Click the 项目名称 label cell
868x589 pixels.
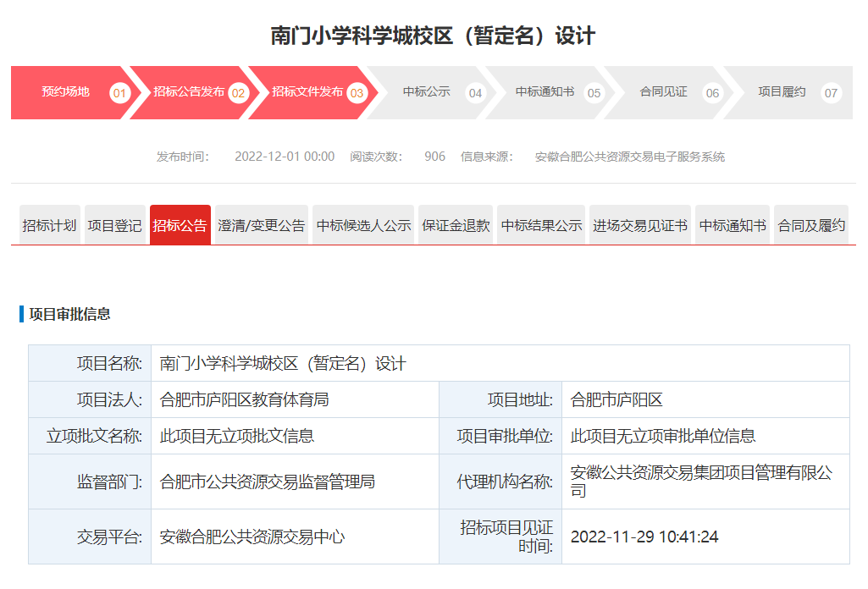tap(90, 363)
